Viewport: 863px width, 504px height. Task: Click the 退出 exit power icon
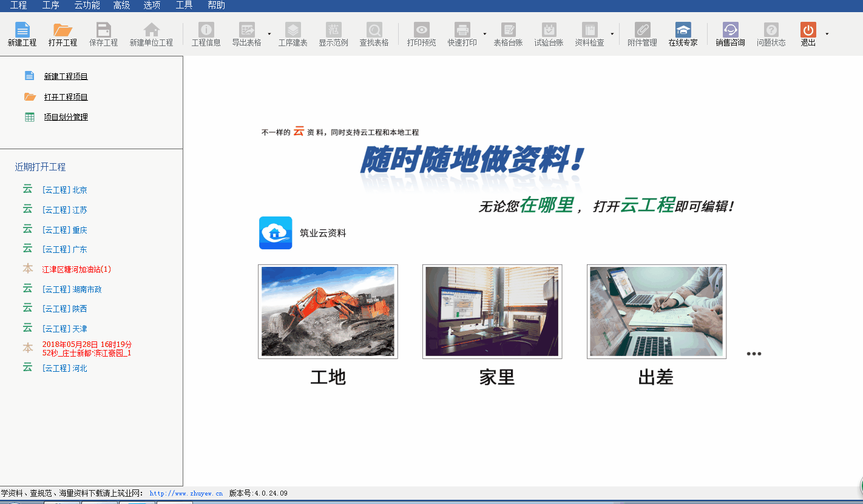point(808,30)
